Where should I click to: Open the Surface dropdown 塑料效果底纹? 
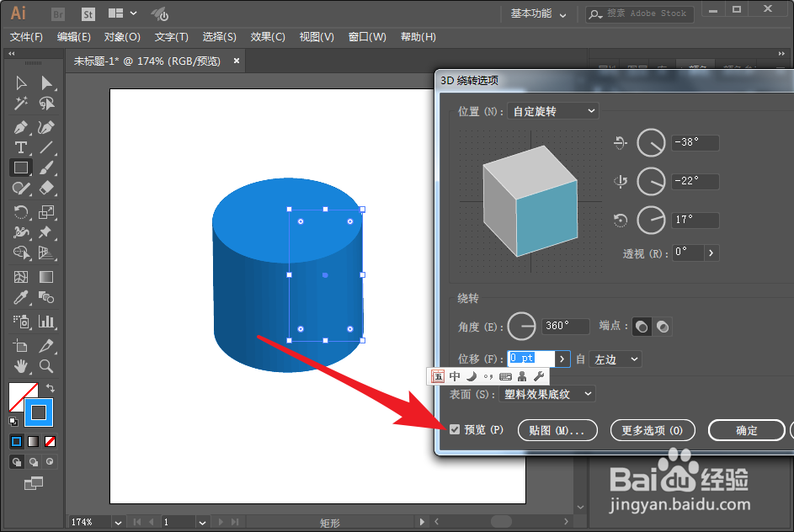[547, 394]
